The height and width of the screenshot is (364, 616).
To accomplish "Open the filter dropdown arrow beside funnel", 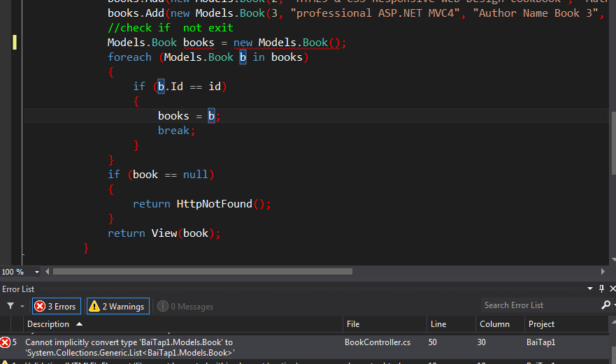I will pyautogui.click(x=22, y=306).
